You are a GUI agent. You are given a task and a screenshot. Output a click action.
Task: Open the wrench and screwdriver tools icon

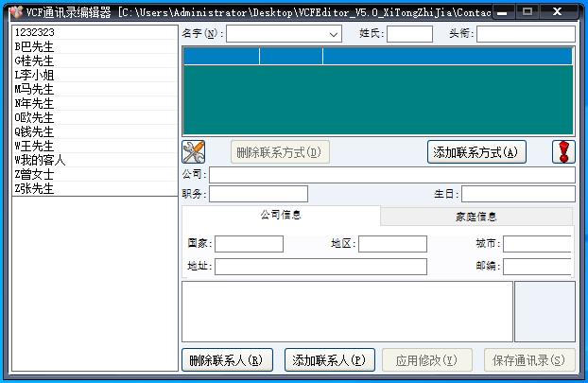coord(194,152)
